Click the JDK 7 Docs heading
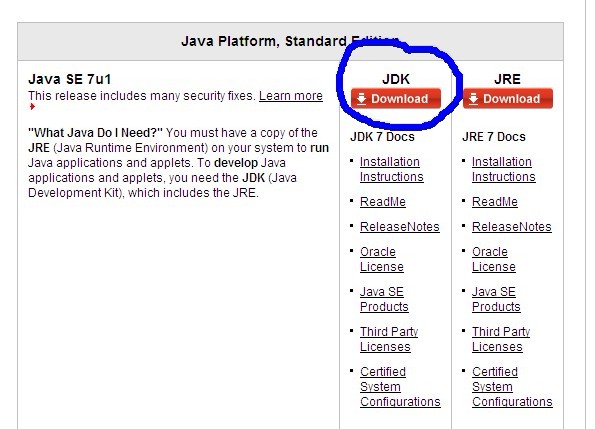This screenshot has width=595, height=429. click(382, 137)
